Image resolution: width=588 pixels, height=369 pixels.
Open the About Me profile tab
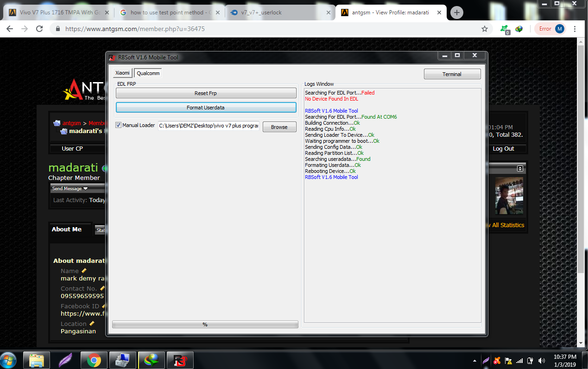pyautogui.click(x=67, y=229)
